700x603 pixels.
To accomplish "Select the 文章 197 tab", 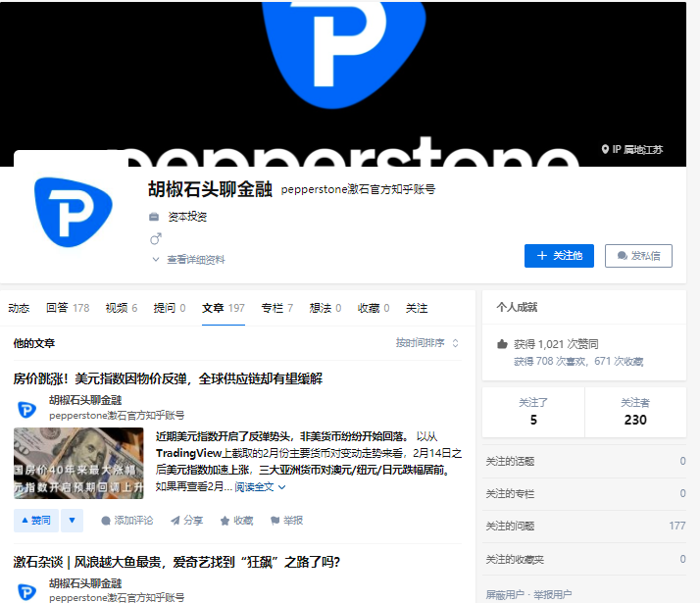I will click(224, 308).
